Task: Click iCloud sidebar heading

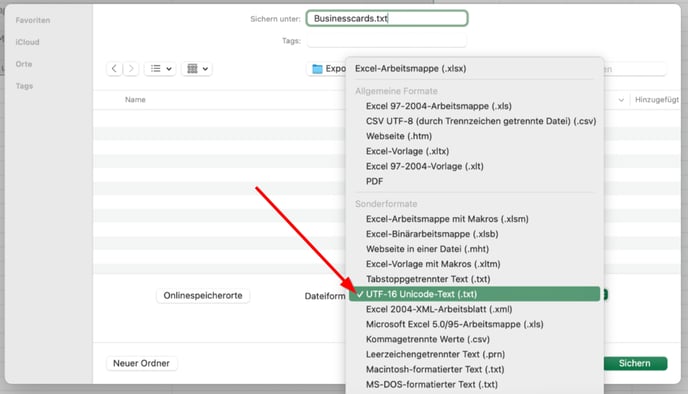Action: click(x=27, y=42)
